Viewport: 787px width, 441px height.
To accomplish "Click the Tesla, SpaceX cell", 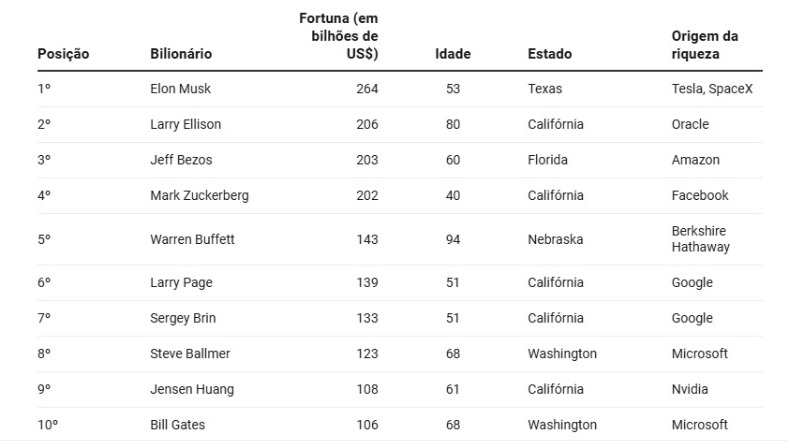I will [x=712, y=89].
